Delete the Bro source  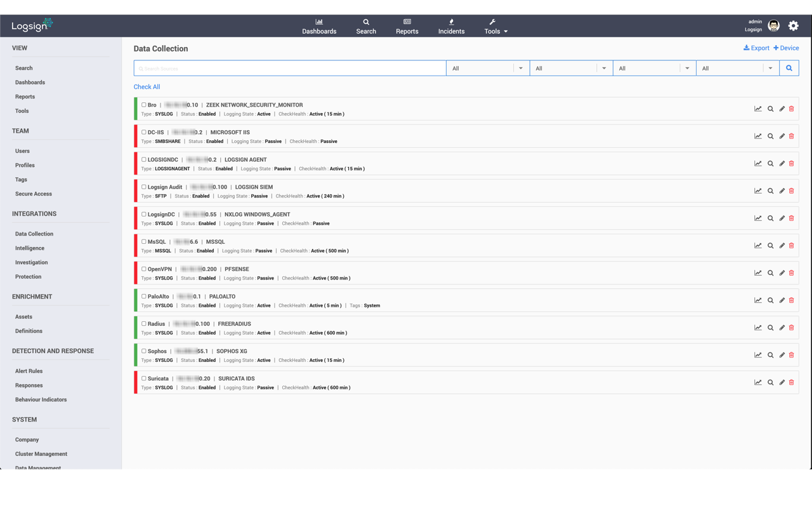pos(792,109)
